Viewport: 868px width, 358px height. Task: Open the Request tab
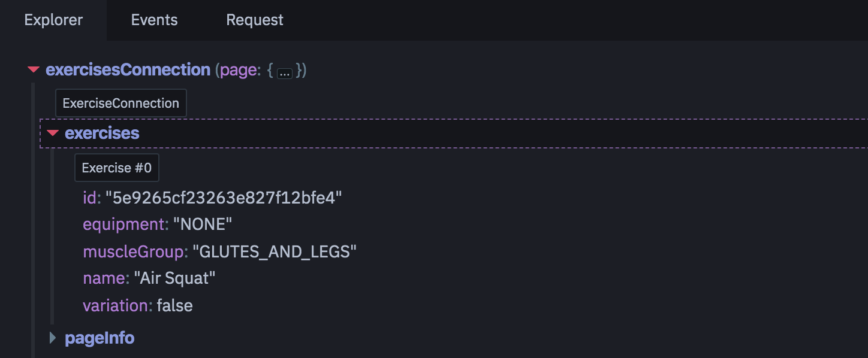coord(255,20)
